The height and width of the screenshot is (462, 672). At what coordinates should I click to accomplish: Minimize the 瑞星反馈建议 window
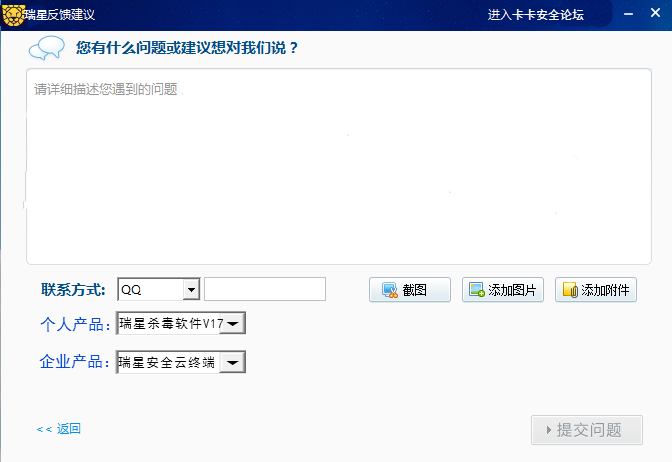(628, 14)
